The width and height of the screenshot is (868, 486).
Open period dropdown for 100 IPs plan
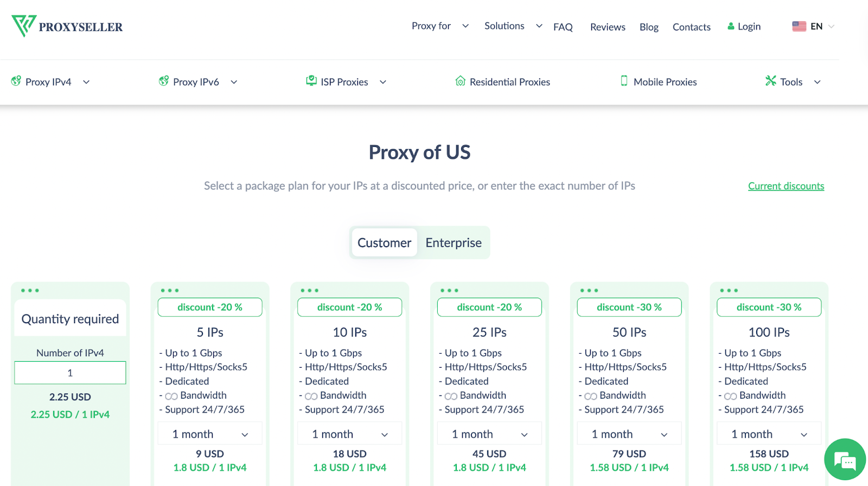769,434
